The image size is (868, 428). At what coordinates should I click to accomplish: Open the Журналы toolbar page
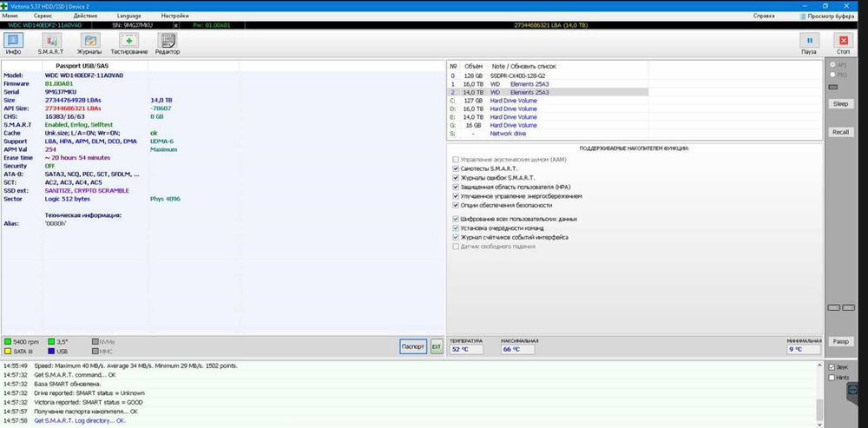[91, 43]
